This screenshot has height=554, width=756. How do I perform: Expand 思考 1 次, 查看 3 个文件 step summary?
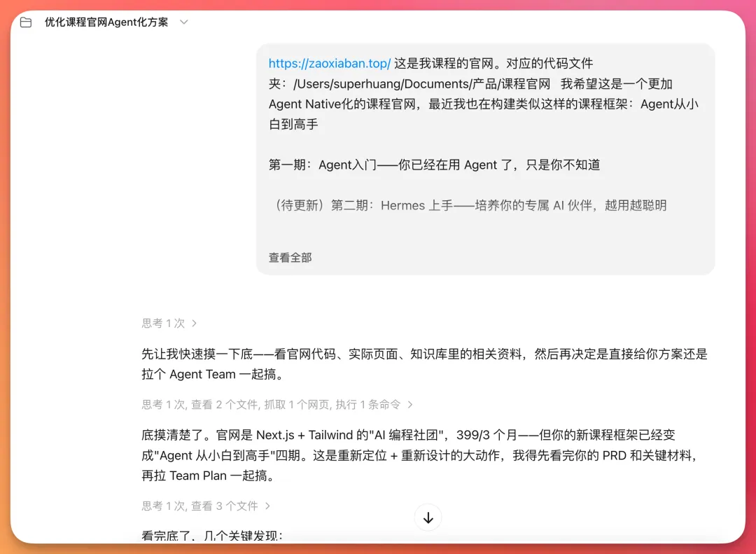coord(206,506)
